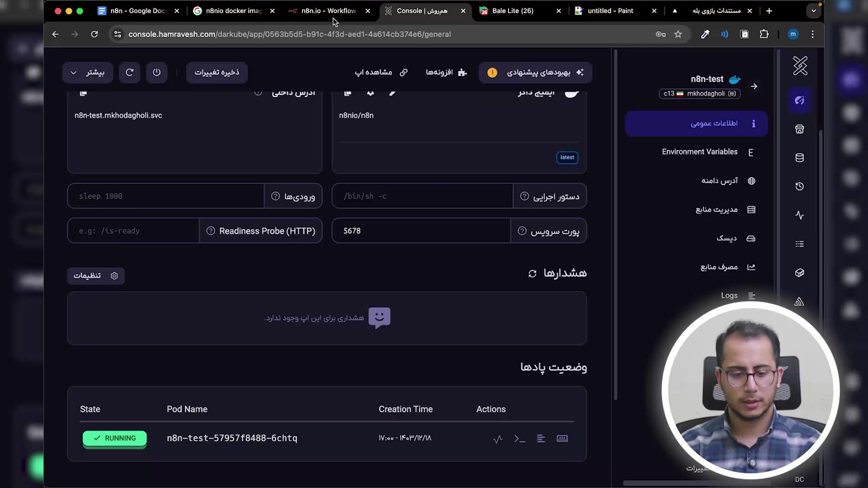
Task: Click the power shutdown button
Action: [x=156, y=72]
